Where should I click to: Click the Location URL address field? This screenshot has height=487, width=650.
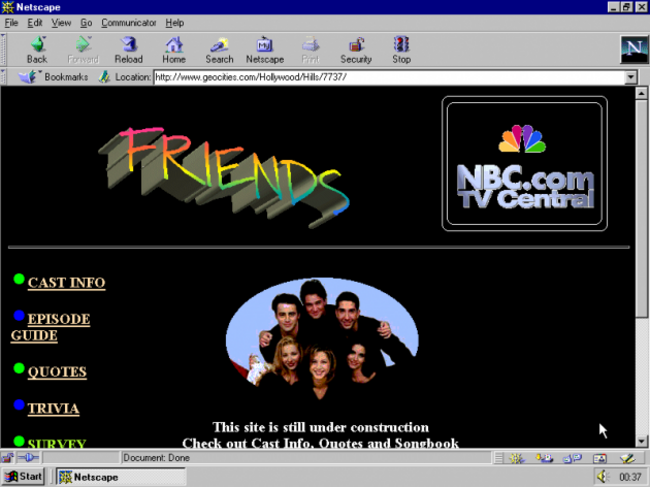(390, 77)
